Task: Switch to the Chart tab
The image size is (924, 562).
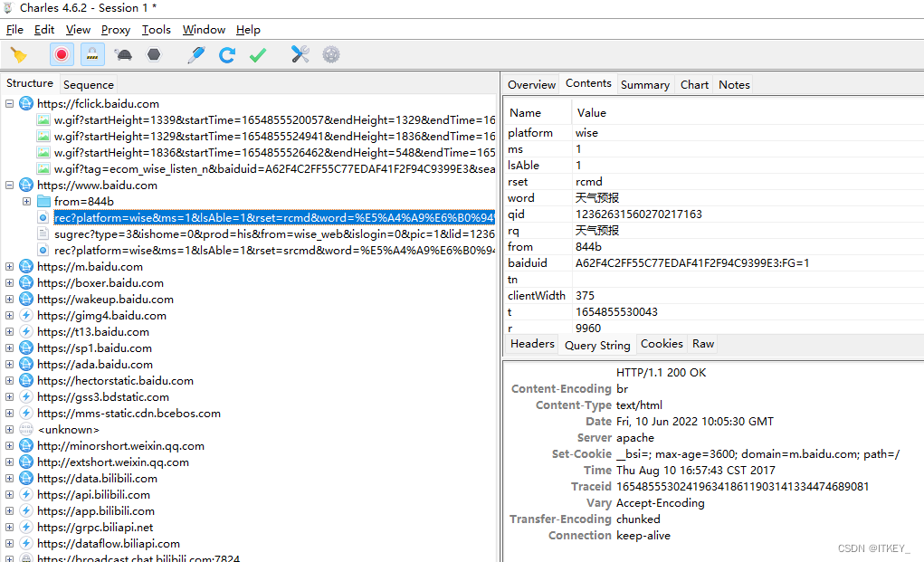Action: point(694,85)
